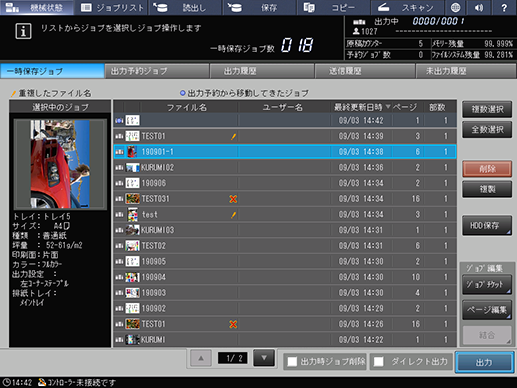The height and width of the screenshot is (388, 517).
Task: Click the pencil duplicate-name icon on TEST01 14:39
Action: (x=234, y=136)
